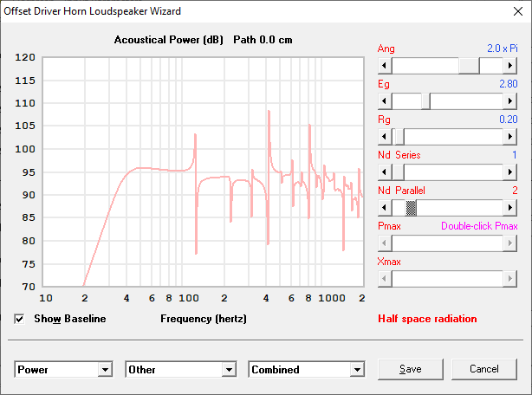Decrease Nd Parallel using its left arrow
The image size is (532, 395).
coord(385,208)
